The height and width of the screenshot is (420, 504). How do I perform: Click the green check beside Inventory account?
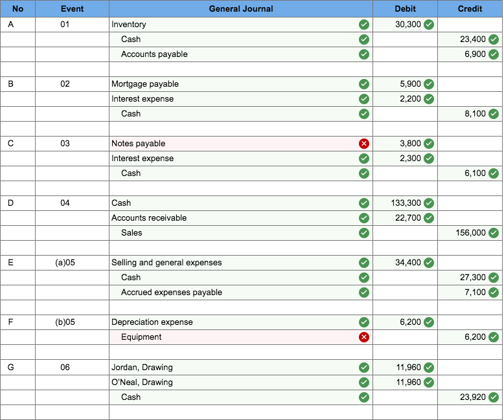pos(364,25)
